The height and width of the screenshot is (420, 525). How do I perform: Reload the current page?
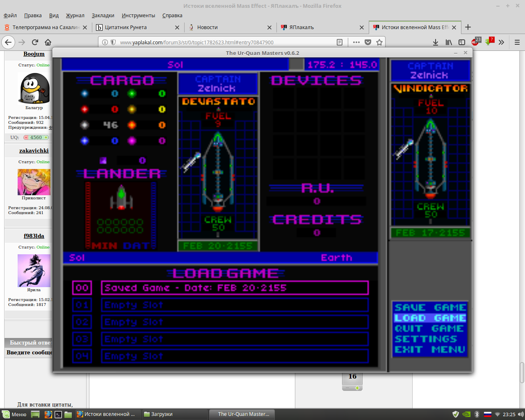click(x=35, y=42)
